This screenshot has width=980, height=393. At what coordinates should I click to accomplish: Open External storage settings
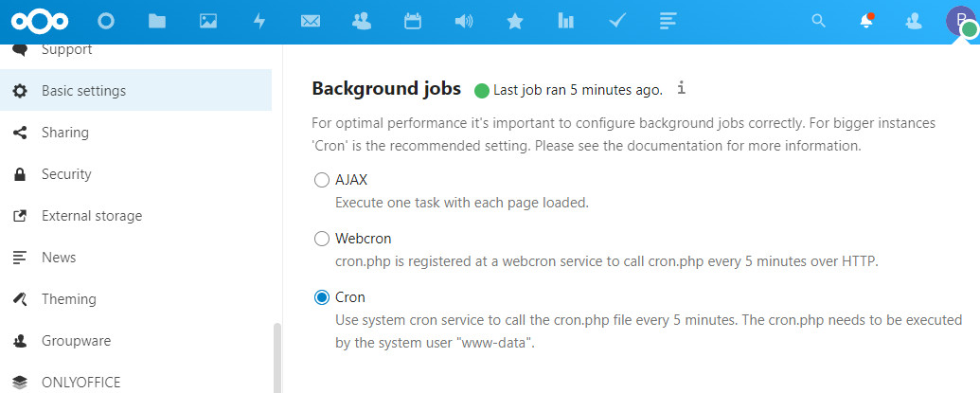click(x=92, y=216)
